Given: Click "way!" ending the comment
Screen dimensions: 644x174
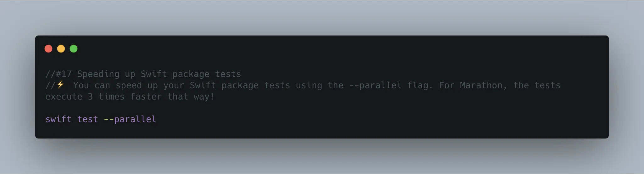Looking at the screenshot, I should 204,97.
